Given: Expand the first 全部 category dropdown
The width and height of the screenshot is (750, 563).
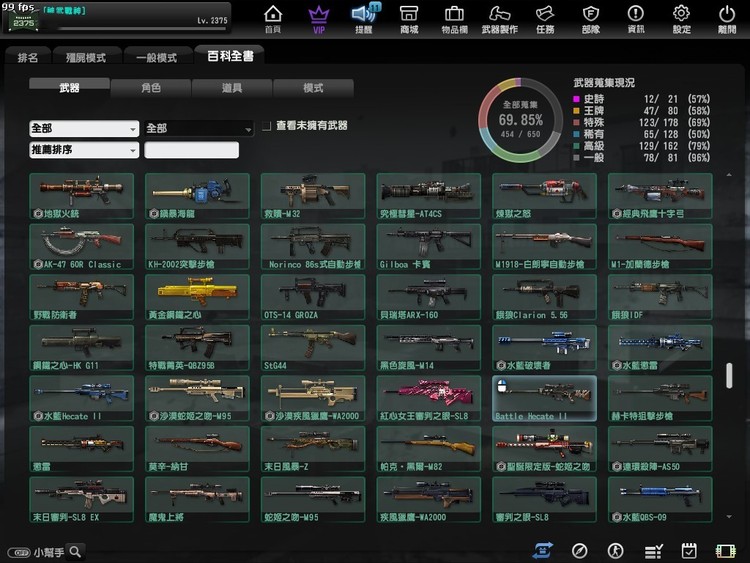Looking at the screenshot, I should pyautogui.click(x=84, y=128).
